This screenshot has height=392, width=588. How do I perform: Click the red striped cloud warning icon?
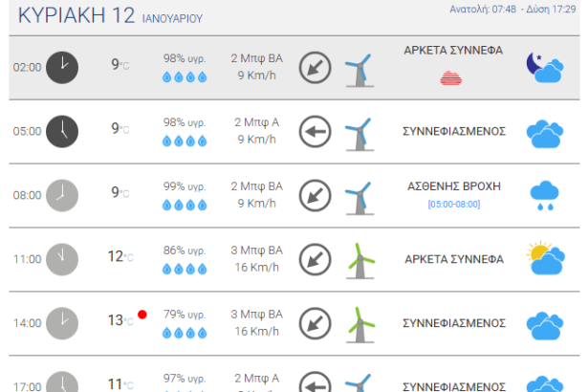click(x=453, y=77)
